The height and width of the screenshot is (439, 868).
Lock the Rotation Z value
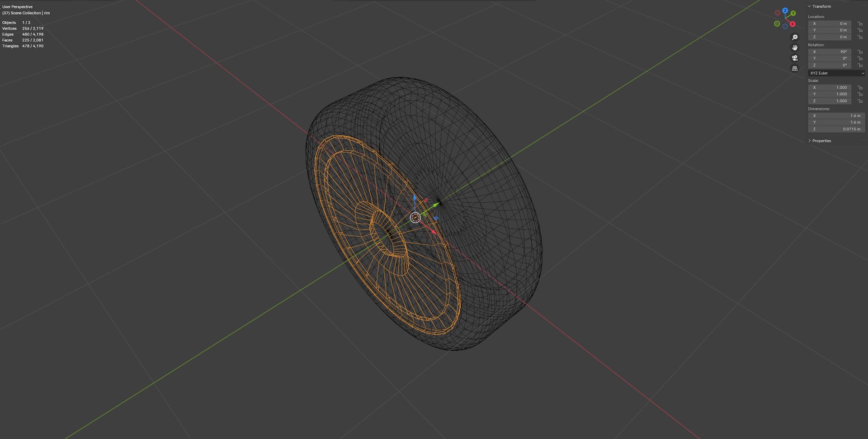tap(860, 65)
